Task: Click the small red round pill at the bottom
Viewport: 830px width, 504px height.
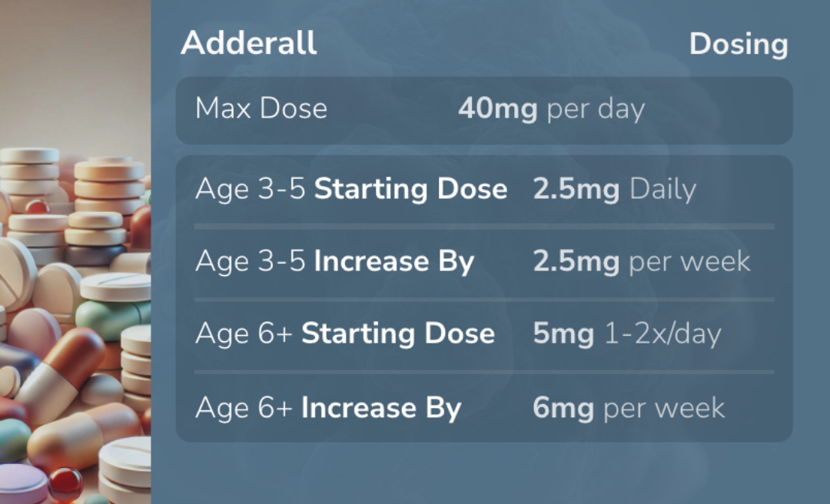Action: [x=65, y=483]
